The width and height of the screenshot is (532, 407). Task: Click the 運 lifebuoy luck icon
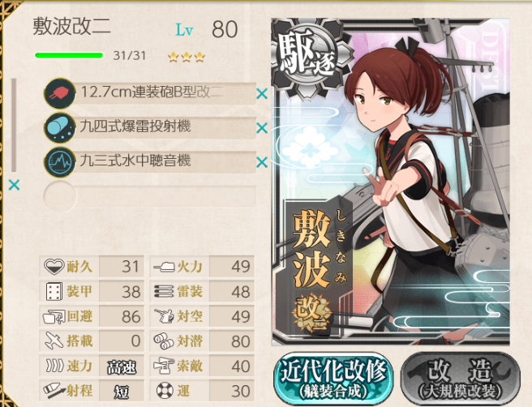165,391
